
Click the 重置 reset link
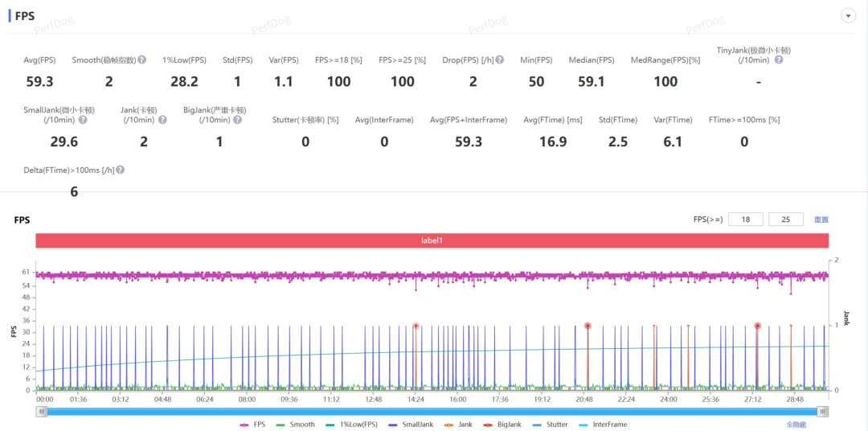[x=821, y=220]
